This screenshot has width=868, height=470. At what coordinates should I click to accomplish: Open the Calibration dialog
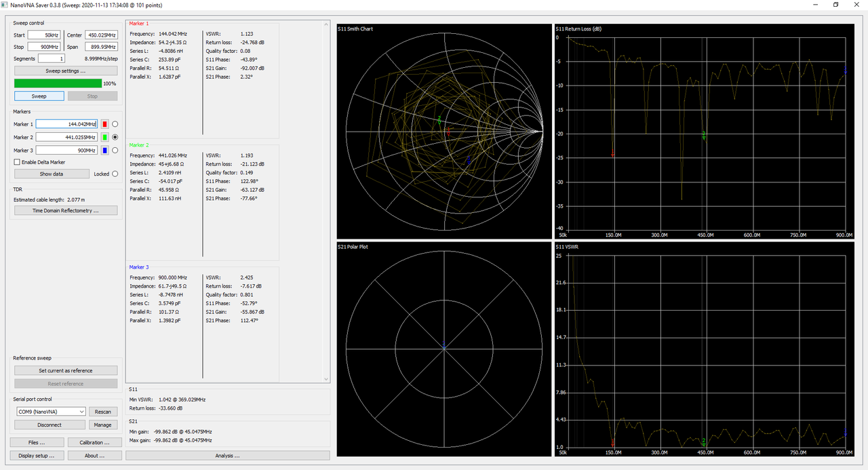(95, 442)
